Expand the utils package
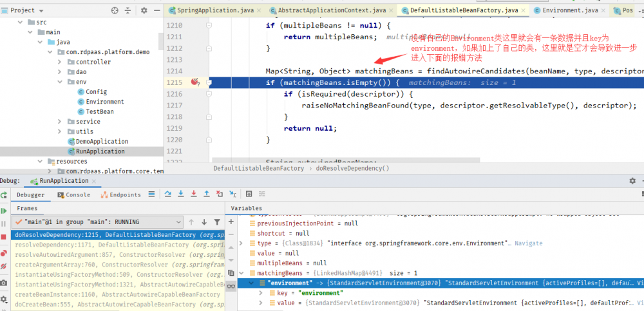Image resolution: width=644 pixels, height=311 pixels. pos(59,131)
